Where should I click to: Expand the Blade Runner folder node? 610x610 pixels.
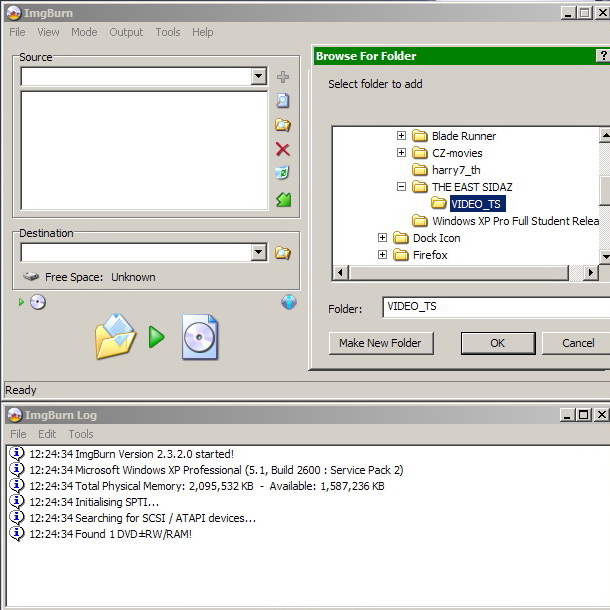401,135
